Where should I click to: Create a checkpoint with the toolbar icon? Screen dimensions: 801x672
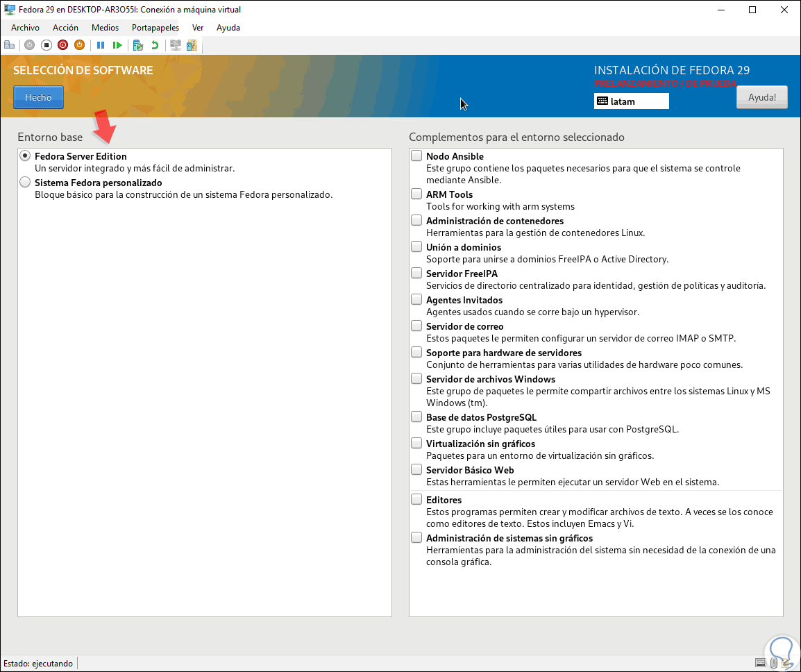(x=138, y=45)
